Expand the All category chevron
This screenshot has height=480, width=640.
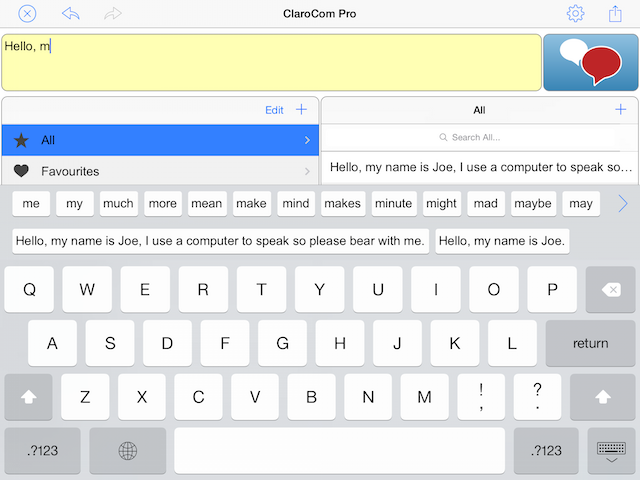307,140
